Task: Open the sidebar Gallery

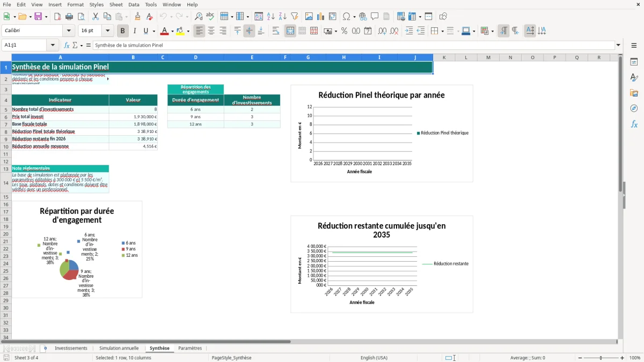Action: point(634,93)
